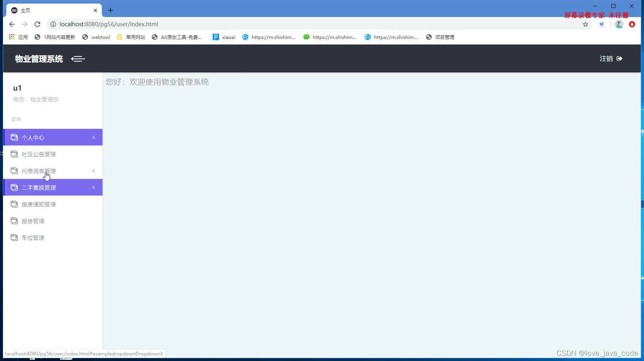Click the 注销 logout link
The image size is (644, 361).
click(605, 58)
